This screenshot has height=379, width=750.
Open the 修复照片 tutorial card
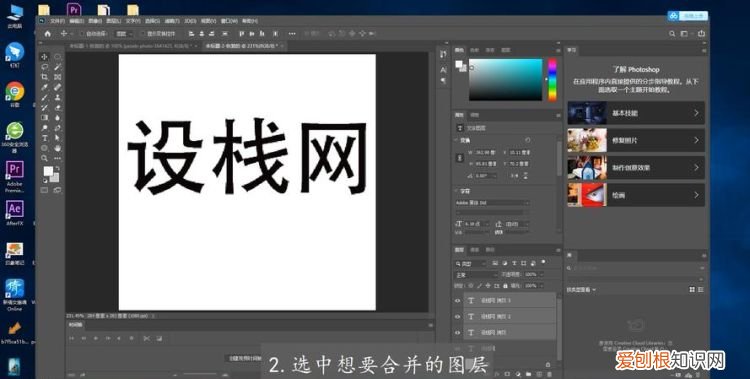pyautogui.click(x=636, y=141)
